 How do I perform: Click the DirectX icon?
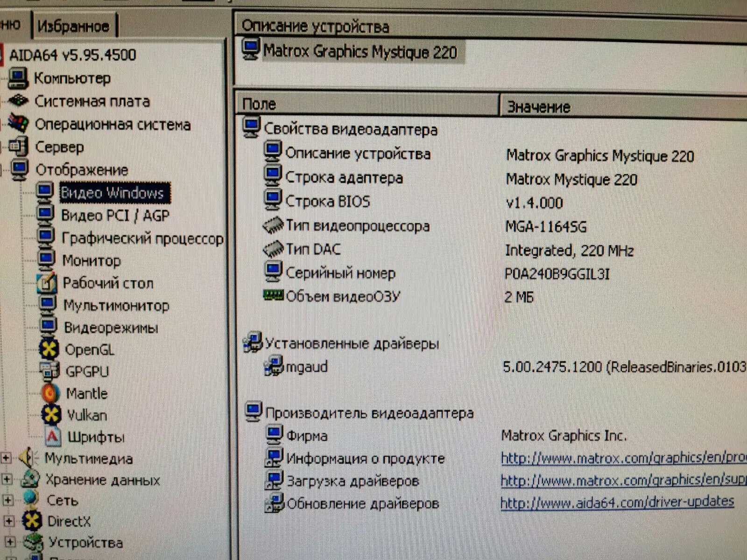pos(32,521)
